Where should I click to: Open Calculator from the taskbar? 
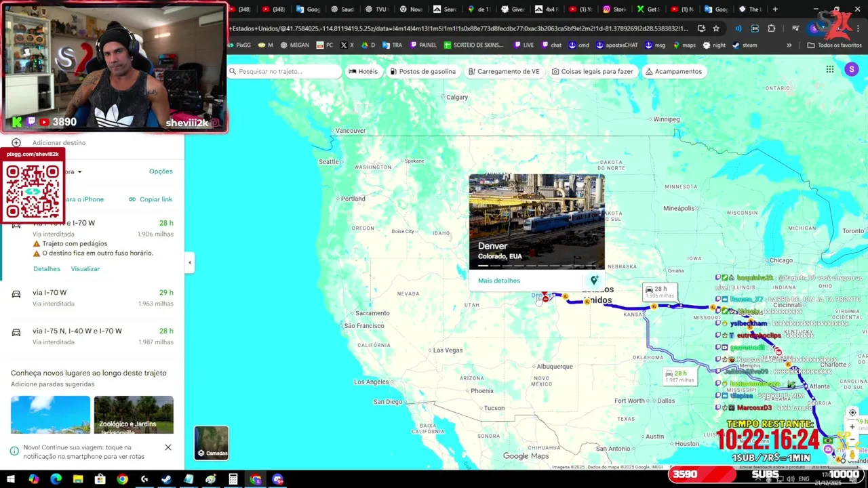233,479
